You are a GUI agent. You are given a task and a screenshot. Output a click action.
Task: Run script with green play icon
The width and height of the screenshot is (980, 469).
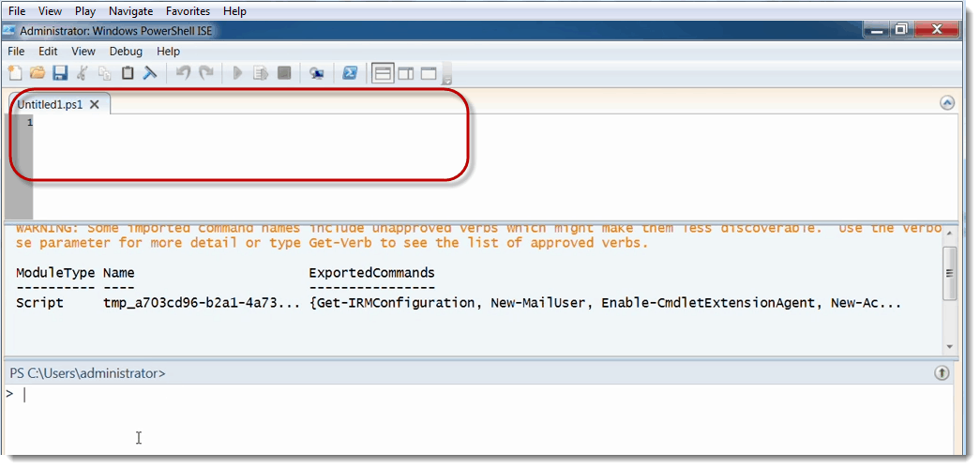pyautogui.click(x=237, y=73)
